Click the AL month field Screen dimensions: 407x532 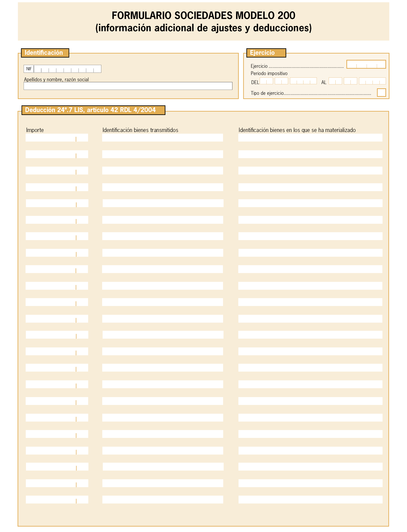(350, 81)
